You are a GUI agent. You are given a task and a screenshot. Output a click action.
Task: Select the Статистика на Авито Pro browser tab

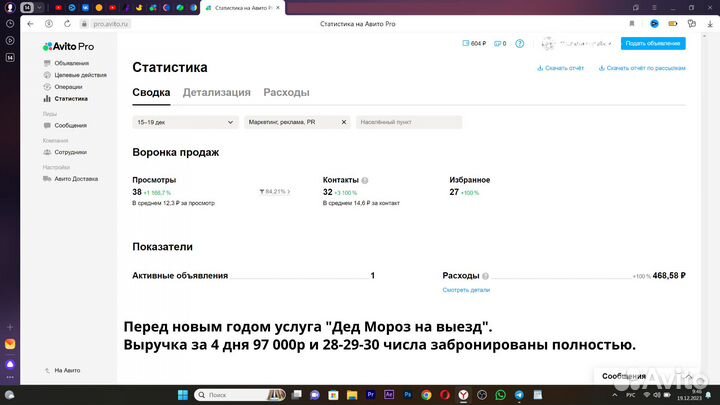tap(242, 8)
